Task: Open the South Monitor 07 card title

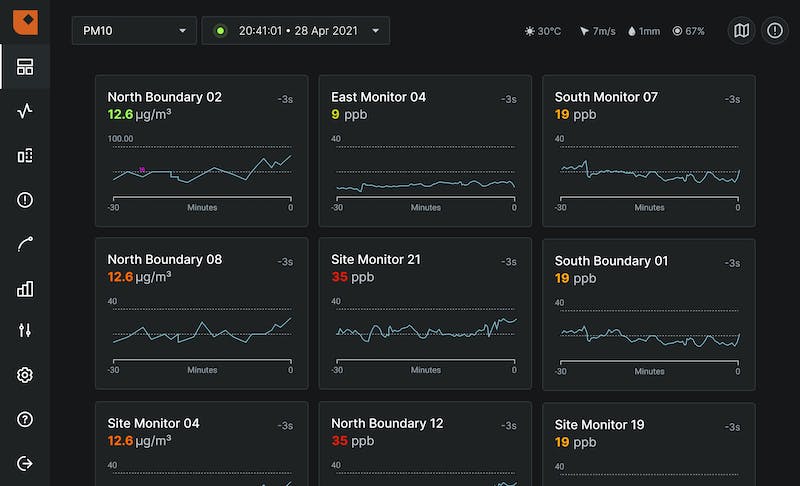Action: (606, 97)
